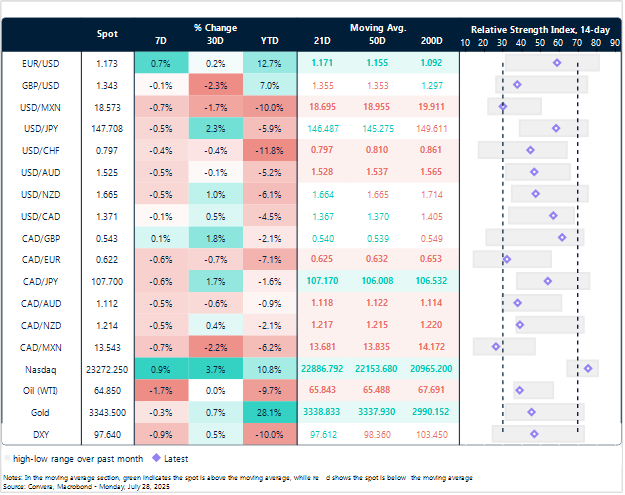Click the Oil (WTI) RSI diamond marker
Screen dimensions: 625x495
click(x=519, y=390)
